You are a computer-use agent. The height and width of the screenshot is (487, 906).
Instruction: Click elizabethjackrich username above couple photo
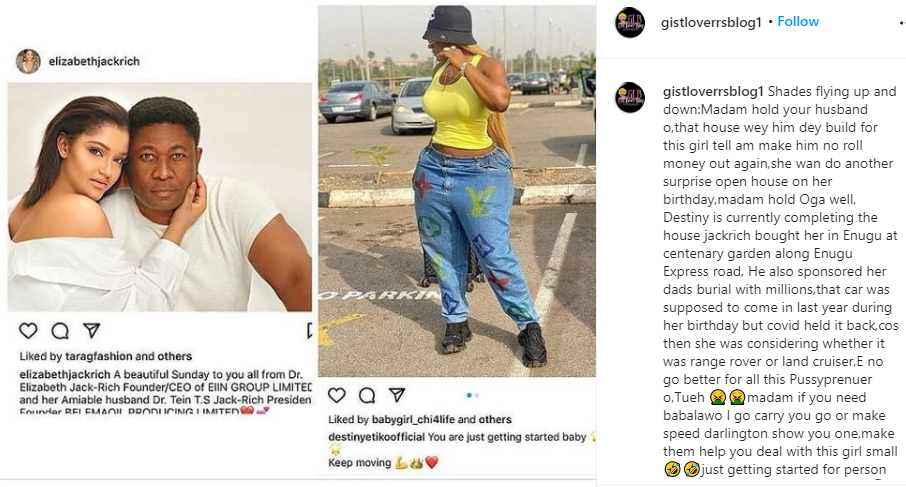93,61
